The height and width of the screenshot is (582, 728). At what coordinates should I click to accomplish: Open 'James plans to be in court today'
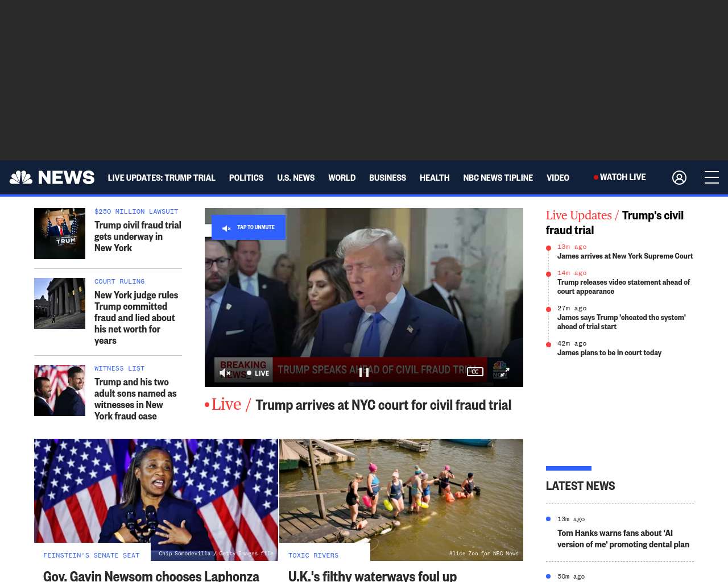click(x=609, y=353)
